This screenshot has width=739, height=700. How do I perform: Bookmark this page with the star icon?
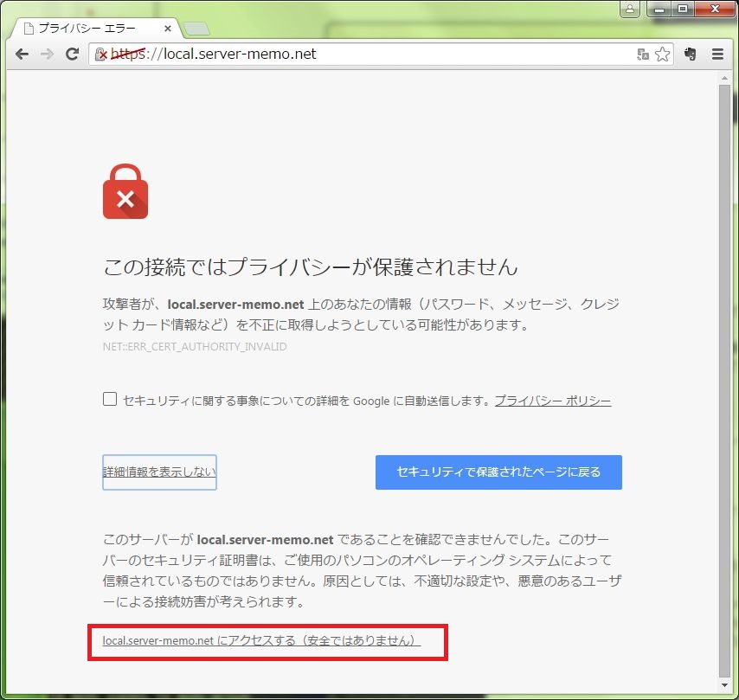tap(662, 55)
